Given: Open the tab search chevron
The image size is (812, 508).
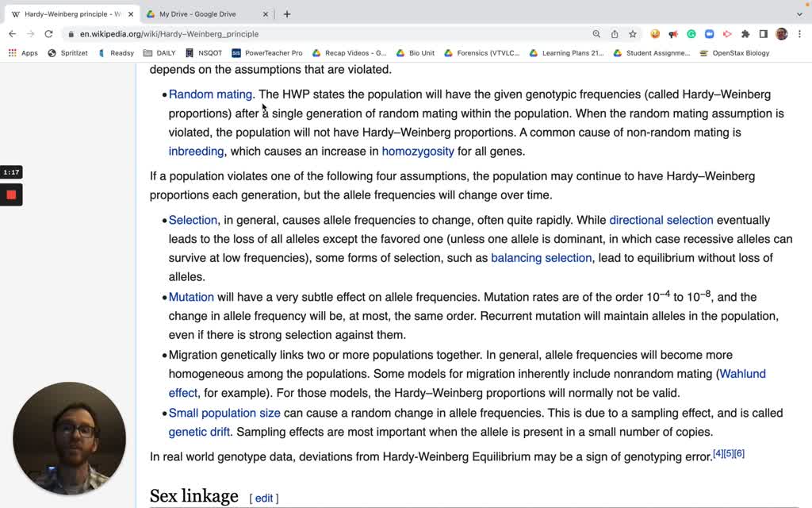Looking at the screenshot, I should tap(799, 13).
